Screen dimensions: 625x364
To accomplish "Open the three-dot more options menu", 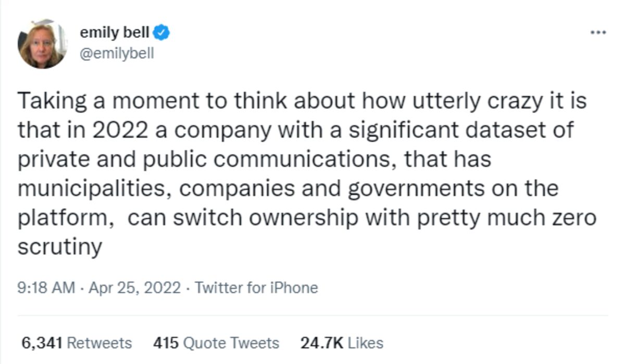I will click(x=598, y=32).
